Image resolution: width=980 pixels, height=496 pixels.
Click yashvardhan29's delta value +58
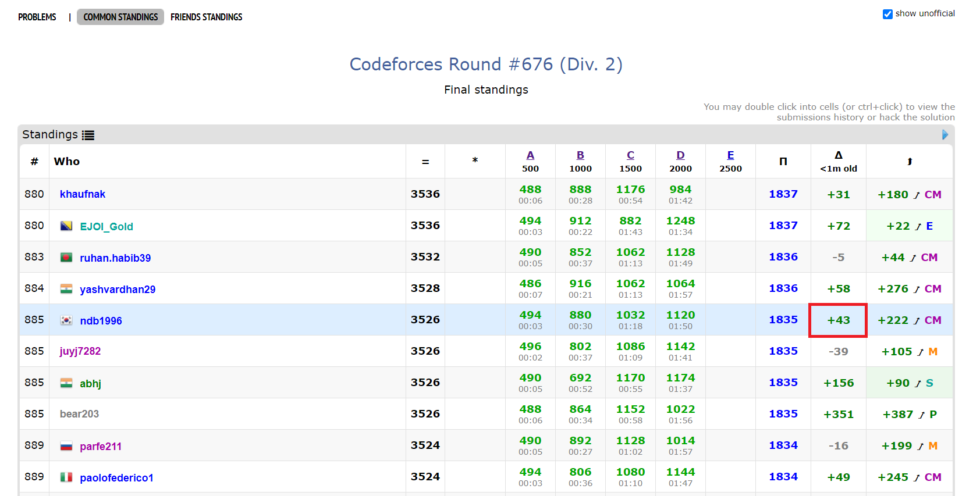pos(839,289)
